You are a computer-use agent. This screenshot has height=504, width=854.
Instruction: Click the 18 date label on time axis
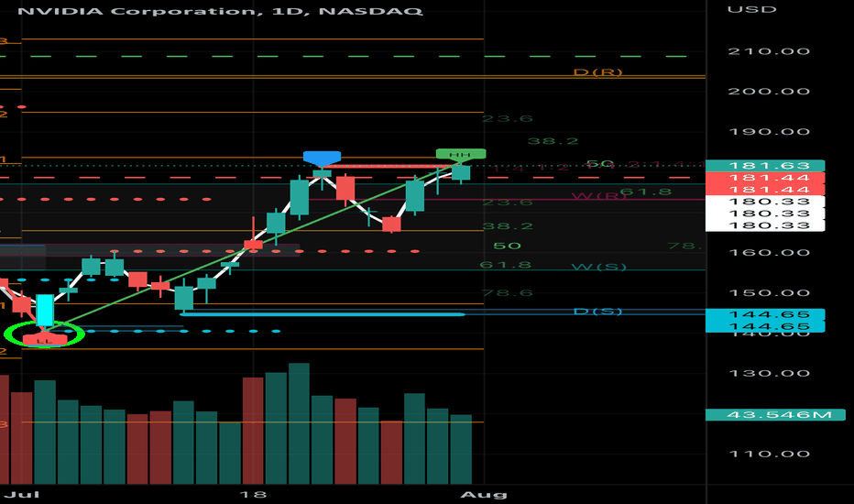[253, 495]
